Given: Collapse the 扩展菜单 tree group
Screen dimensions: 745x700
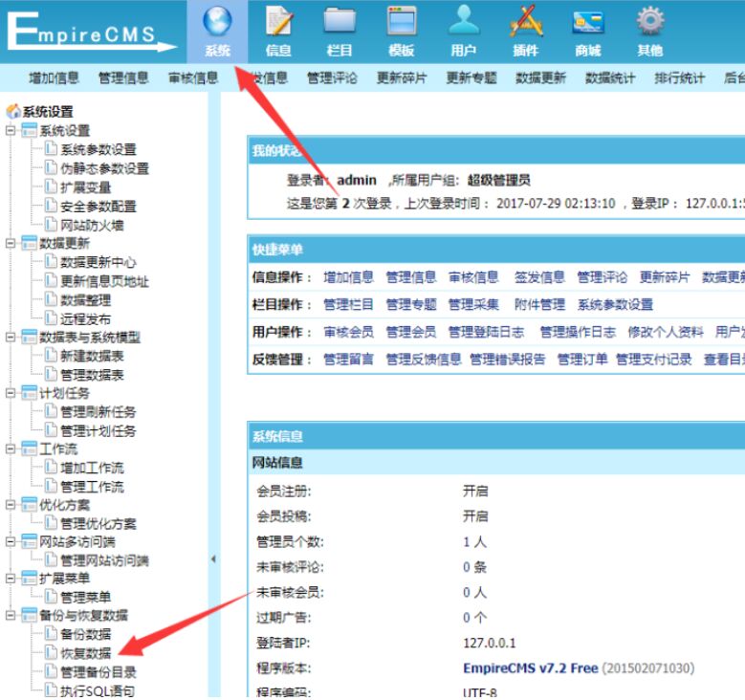Looking at the screenshot, I should 11,579.
